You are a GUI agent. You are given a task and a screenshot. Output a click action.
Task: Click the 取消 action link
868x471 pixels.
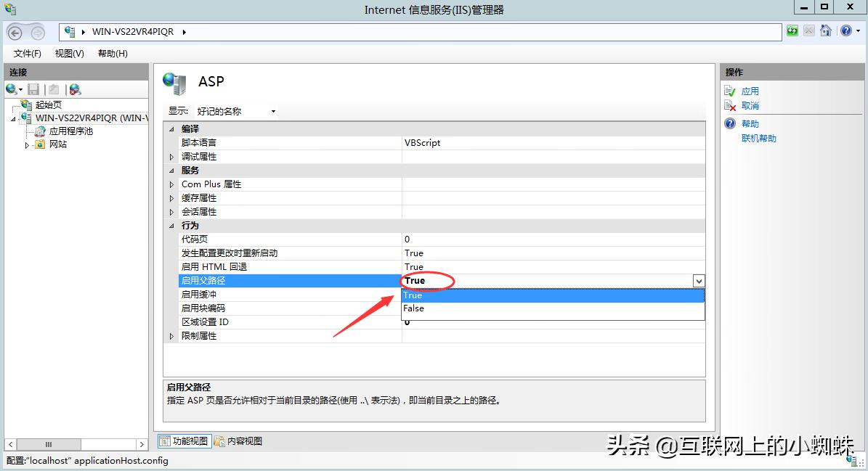tap(750, 105)
